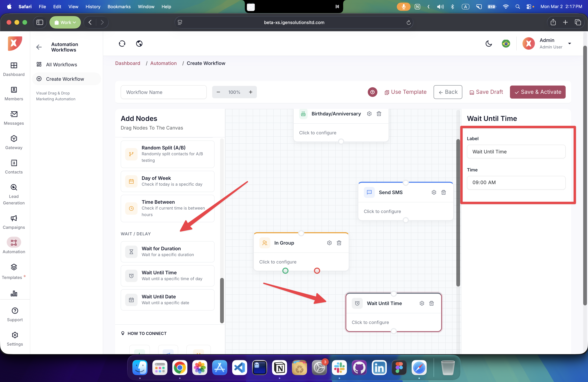
Task: Click the globe icon in header
Action: pyautogui.click(x=139, y=44)
